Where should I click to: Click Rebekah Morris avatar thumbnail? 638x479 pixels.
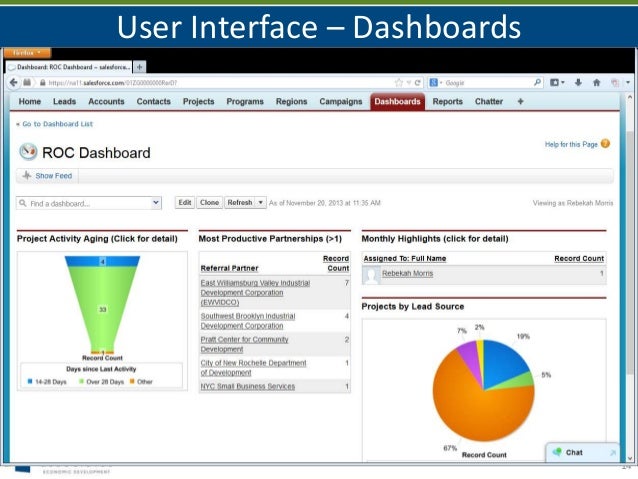pos(371,275)
